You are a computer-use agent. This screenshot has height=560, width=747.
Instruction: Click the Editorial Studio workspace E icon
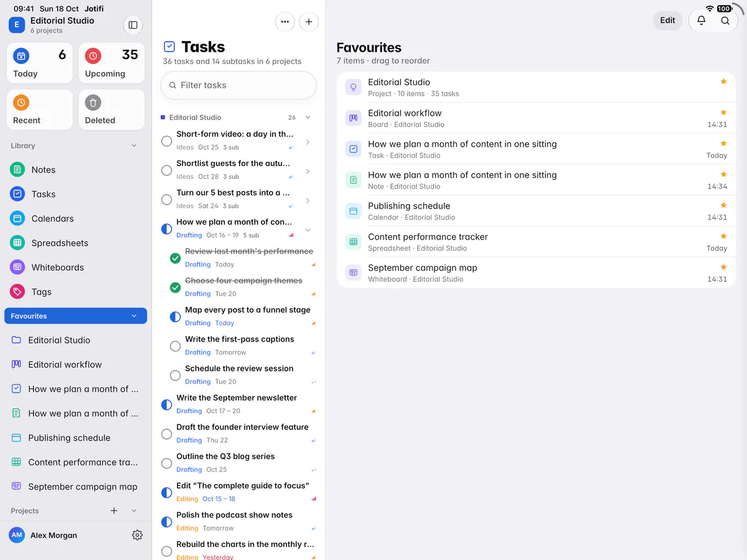pos(17,25)
